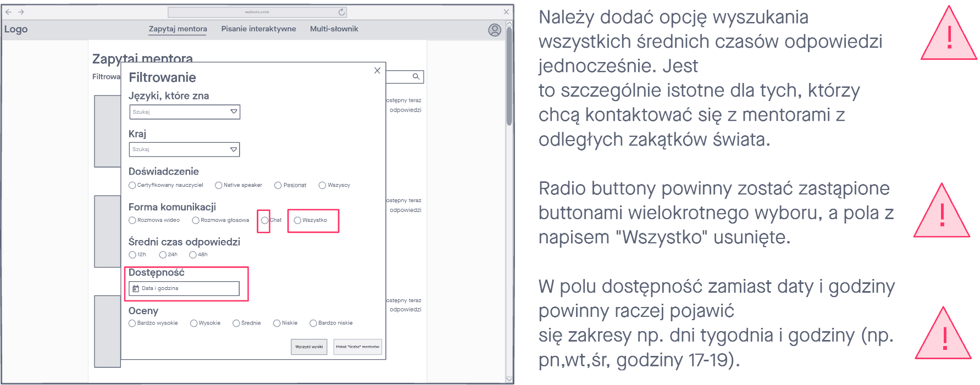Select the Native speaker radio button
The image size is (980, 385).
[219, 186]
